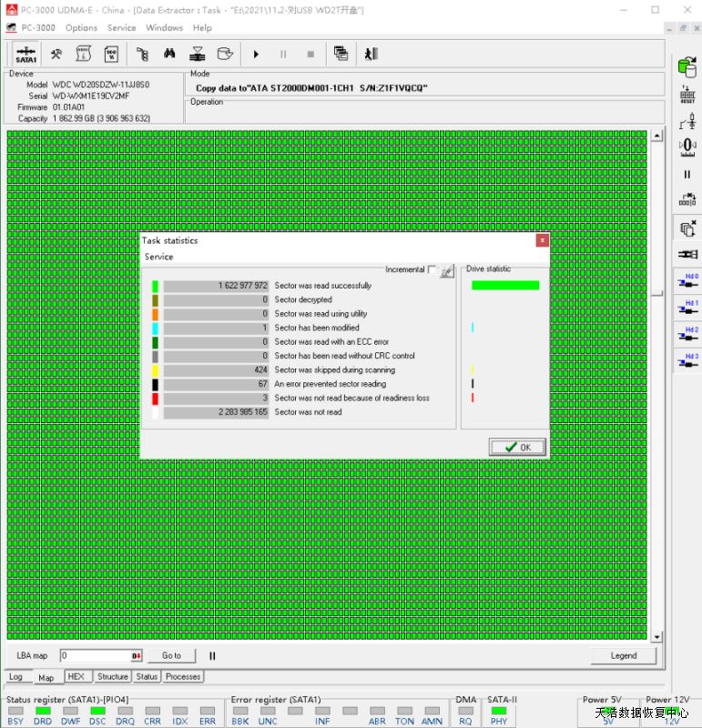Click the LBA map input field
Viewport: 702px width, 728px height.
tap(96, 655)
